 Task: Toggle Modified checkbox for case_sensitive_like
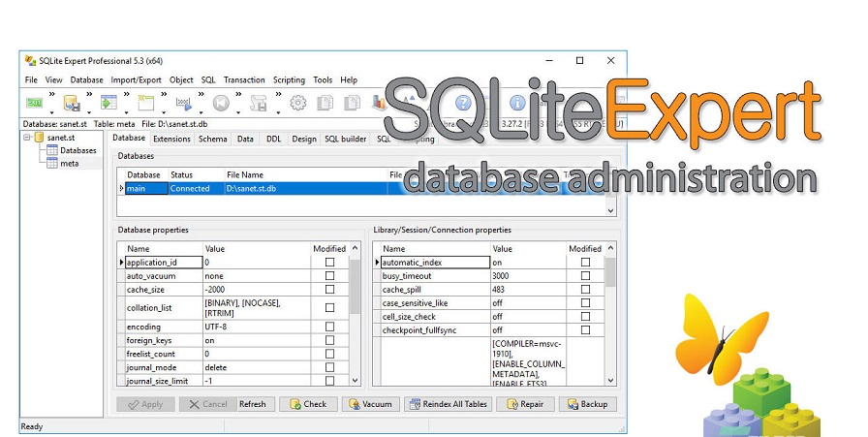click(585, 303)
